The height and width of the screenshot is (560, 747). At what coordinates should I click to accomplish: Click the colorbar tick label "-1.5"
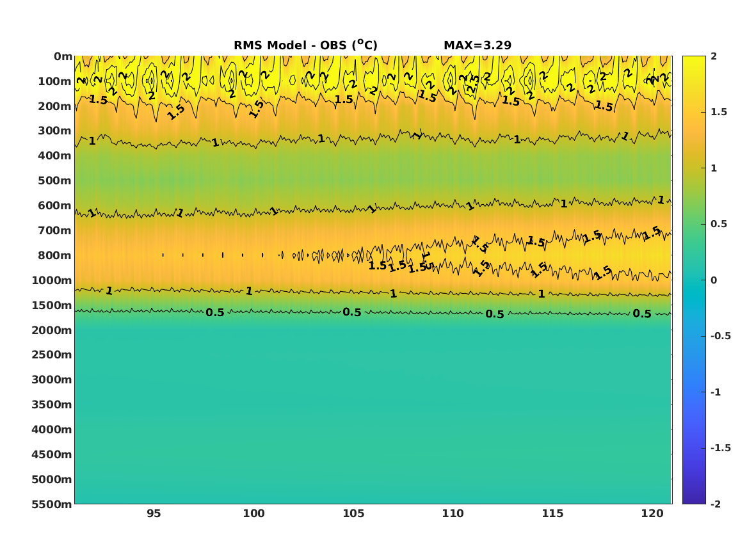(721, 448)
